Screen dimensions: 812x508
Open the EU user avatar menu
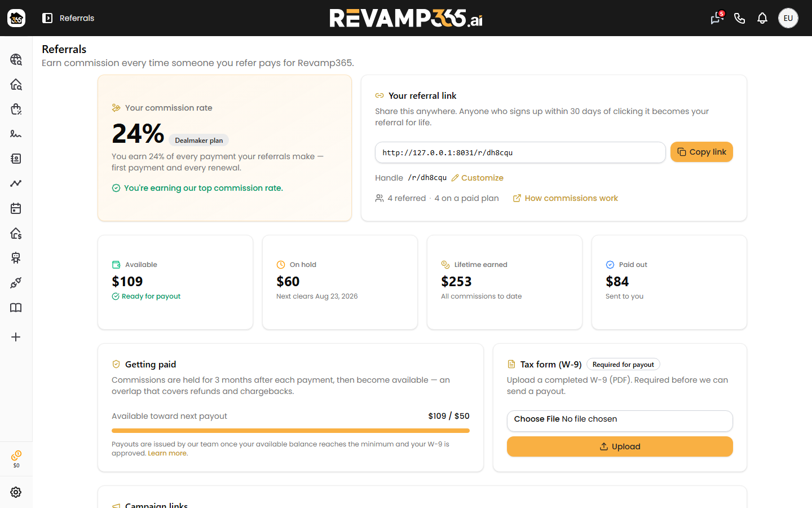[788, 18]
